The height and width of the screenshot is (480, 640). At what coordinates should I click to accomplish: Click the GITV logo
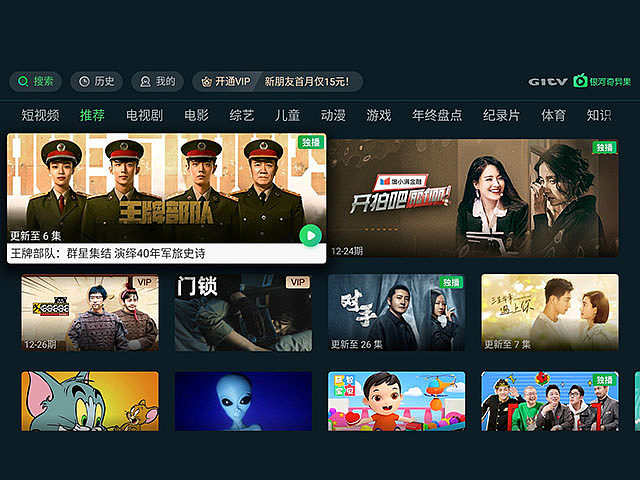548,82
